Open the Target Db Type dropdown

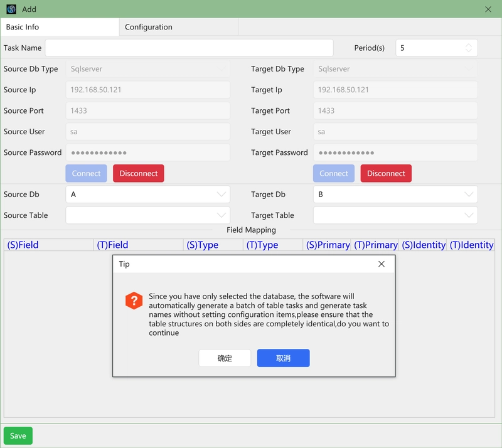click(x=395, y=69)
